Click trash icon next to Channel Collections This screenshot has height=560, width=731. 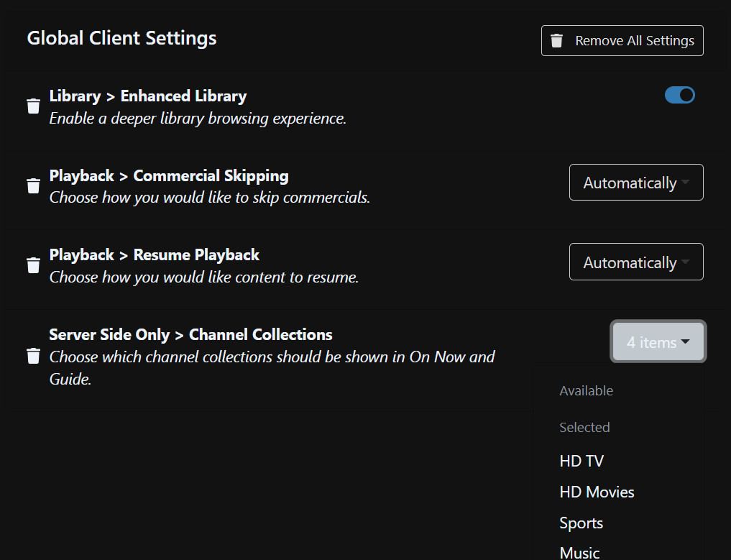[x=33, y=356]
